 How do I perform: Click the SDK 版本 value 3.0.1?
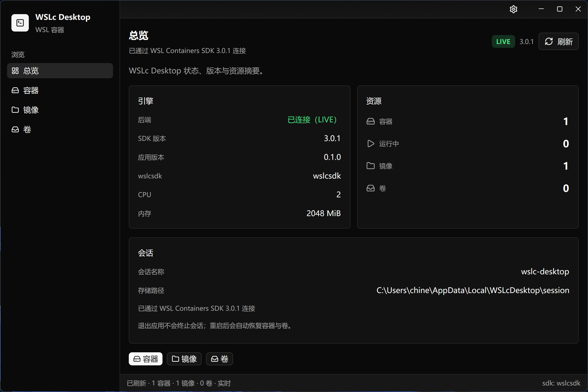tap(332, 138)
